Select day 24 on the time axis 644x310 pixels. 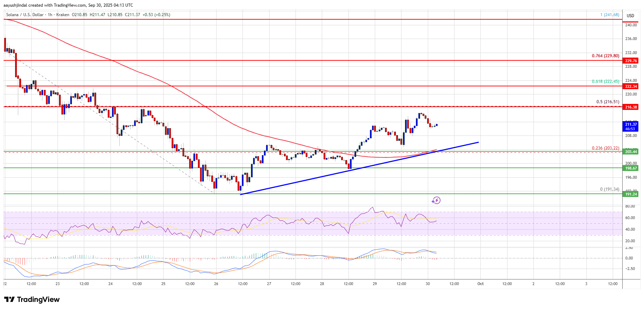[x=110, y=284]
